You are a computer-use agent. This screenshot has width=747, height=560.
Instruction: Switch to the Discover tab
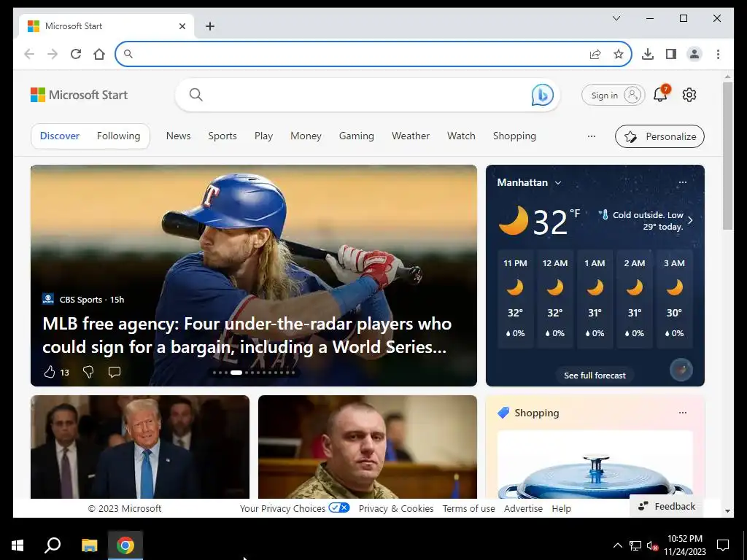(60, 136)
